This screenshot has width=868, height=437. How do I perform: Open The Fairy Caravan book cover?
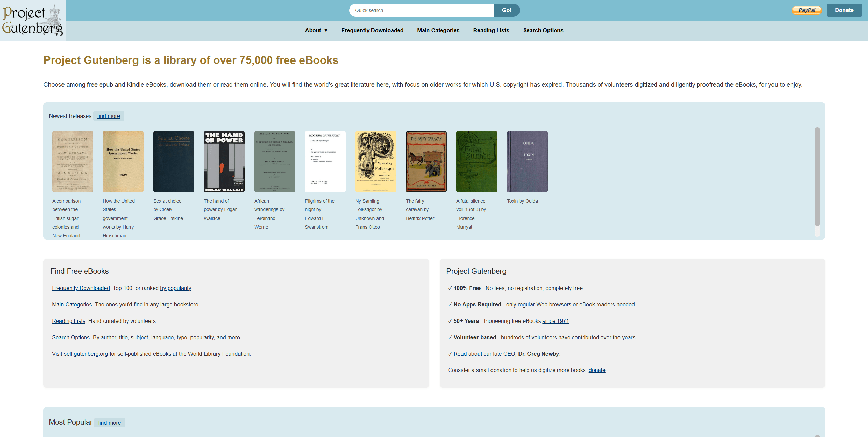tap(426, 161)
